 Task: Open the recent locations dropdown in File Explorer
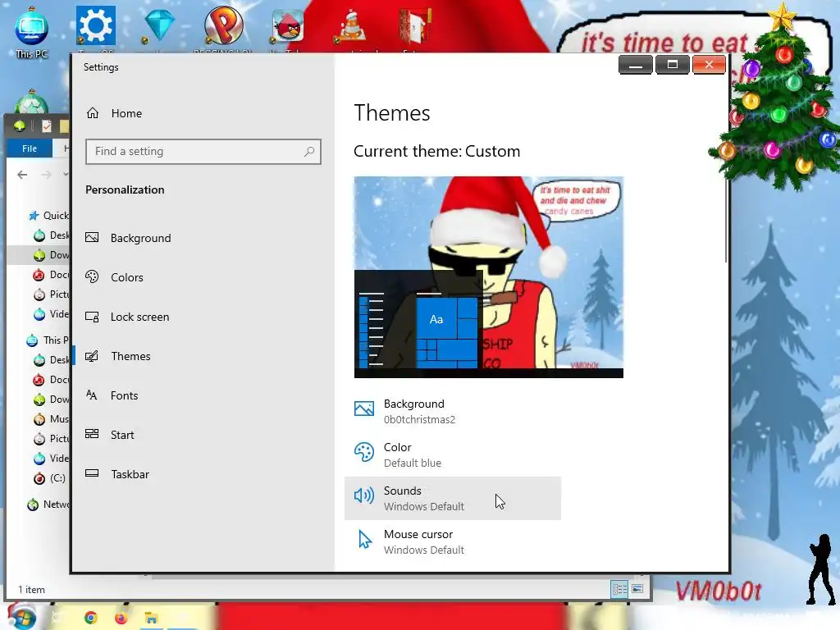point(66,175)
